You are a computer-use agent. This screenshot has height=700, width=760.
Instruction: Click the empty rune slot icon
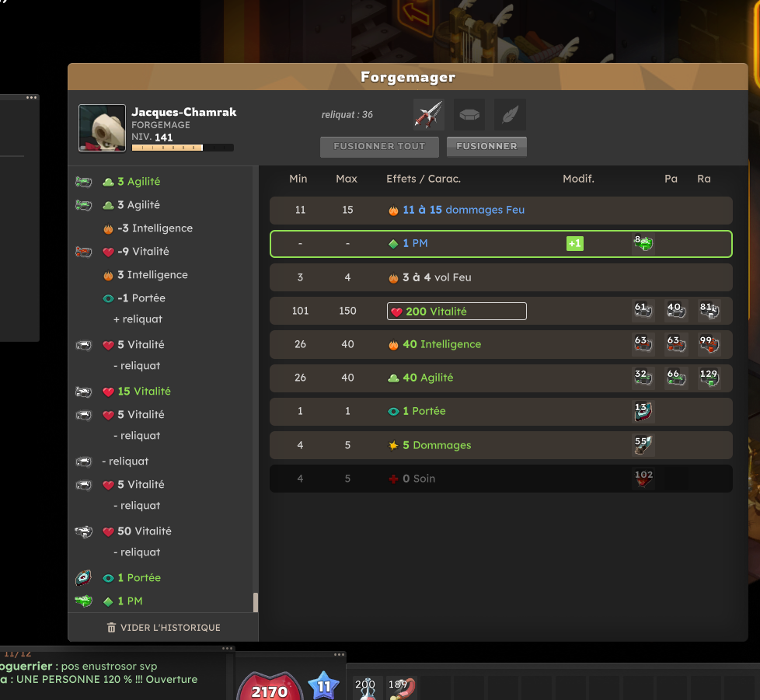pyautogui.click(x=469, y=114)
